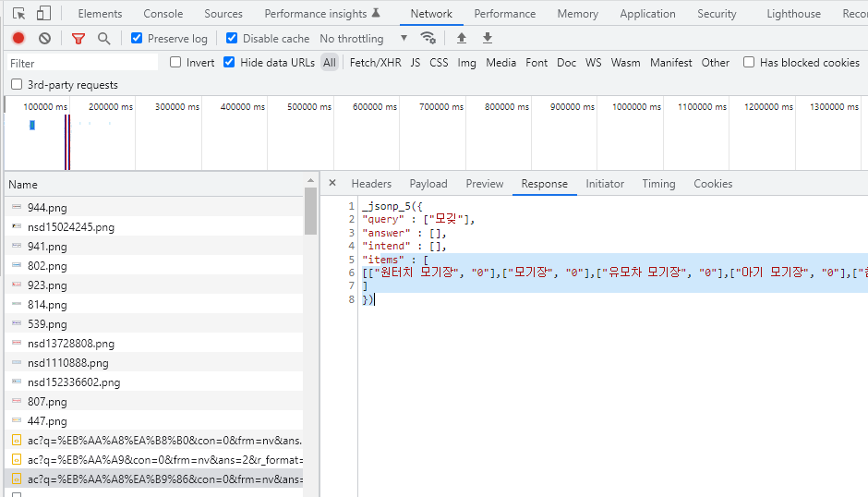Filter by Manifest requests

pos(670,63)
